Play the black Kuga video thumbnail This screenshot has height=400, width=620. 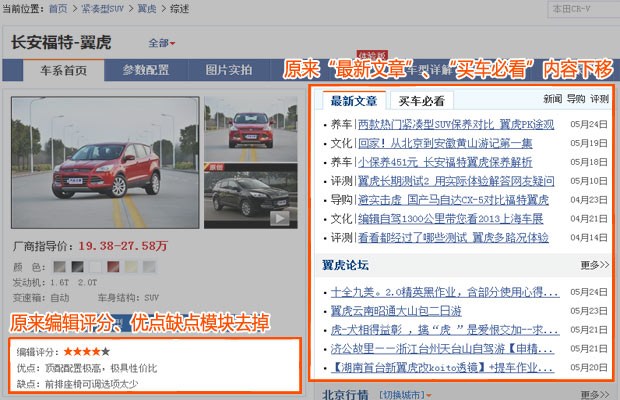coord(251,196)
